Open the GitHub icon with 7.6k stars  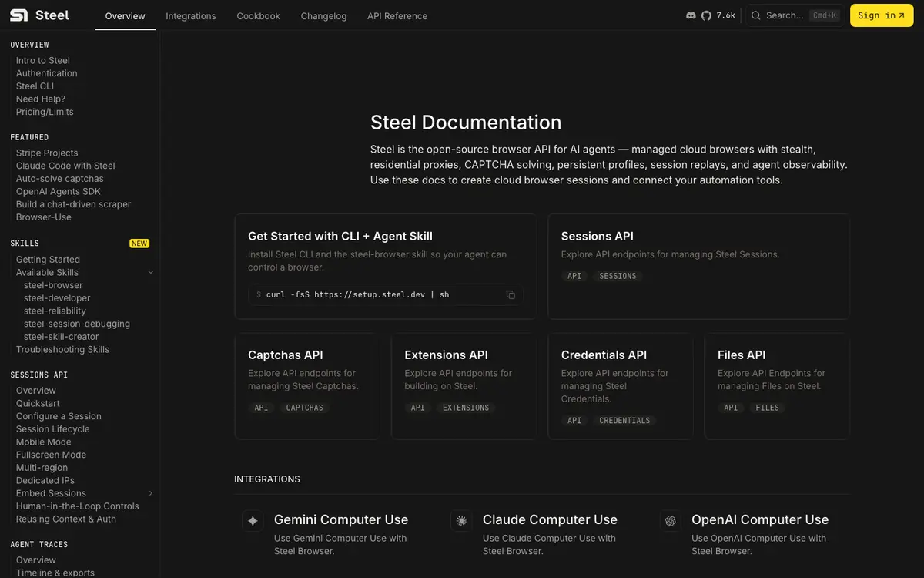(x=706, y=15)
